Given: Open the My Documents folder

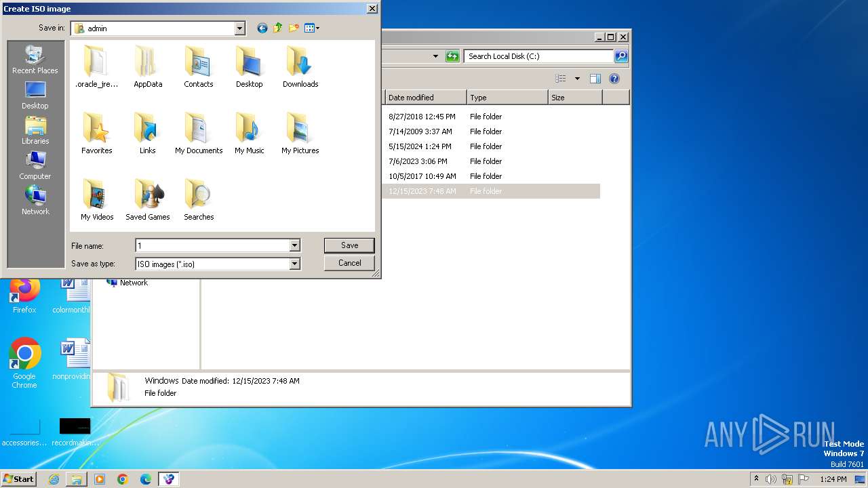Looking at the screenshot, I should [199, 134].
